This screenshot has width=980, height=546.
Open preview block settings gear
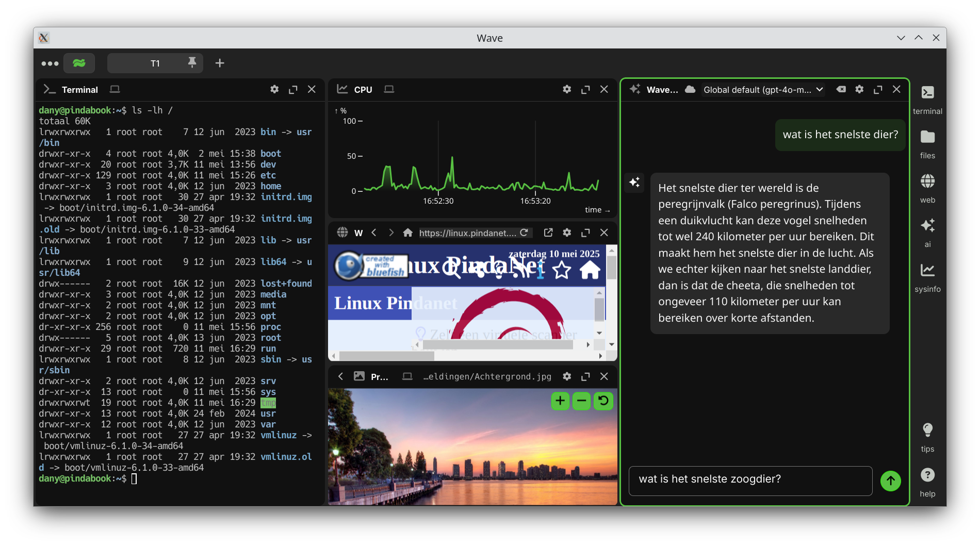point(567,376)
